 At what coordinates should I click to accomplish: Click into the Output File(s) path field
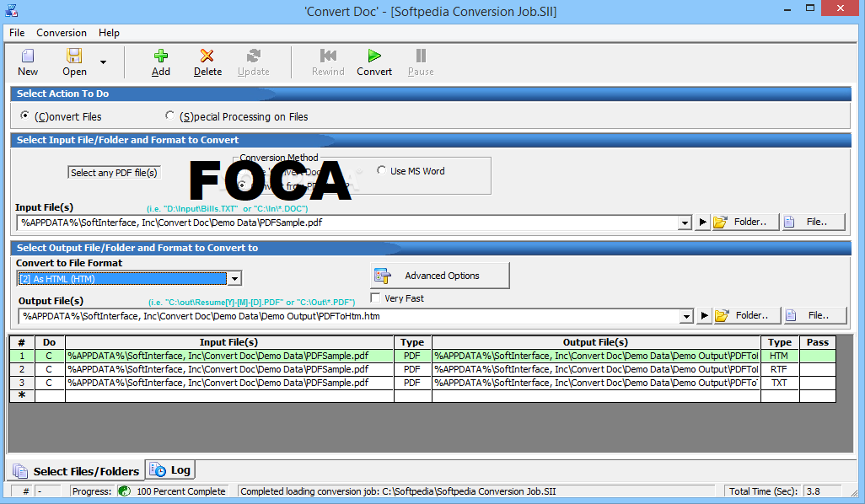[349, 316]
